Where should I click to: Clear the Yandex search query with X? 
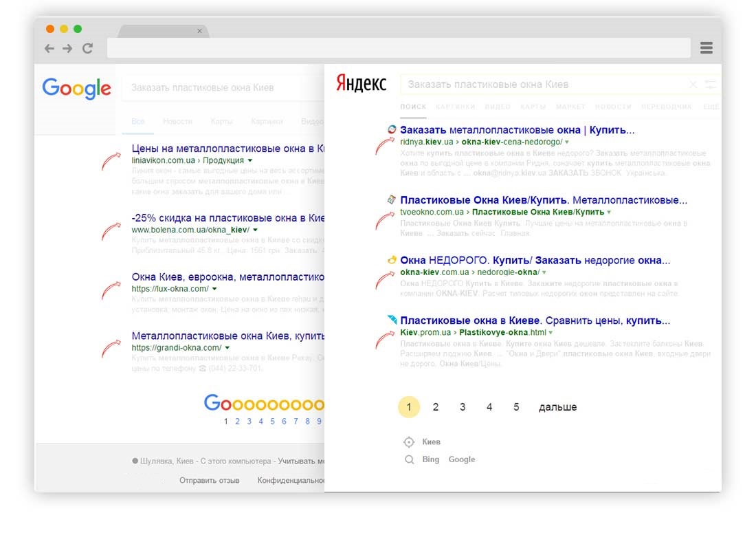point(693,85)
